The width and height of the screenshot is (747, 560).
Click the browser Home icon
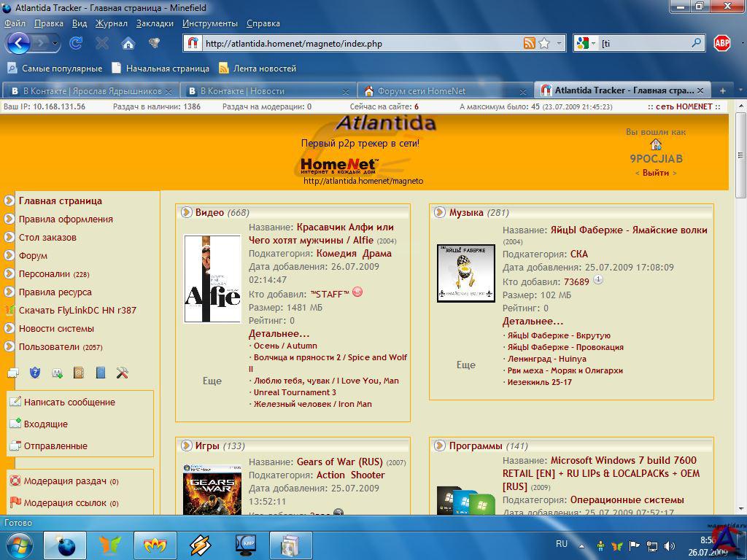point(128,43)
